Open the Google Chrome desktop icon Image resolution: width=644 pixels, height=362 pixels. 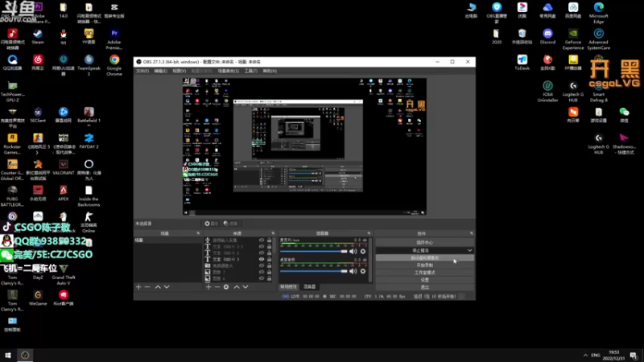pos(114,65)
